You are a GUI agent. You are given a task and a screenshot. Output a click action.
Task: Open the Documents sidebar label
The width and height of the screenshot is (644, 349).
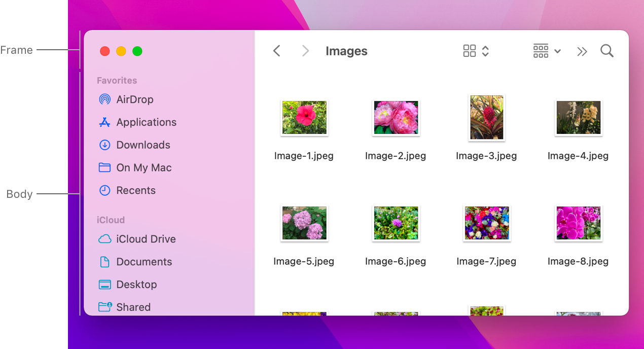(x=144, y=262)
